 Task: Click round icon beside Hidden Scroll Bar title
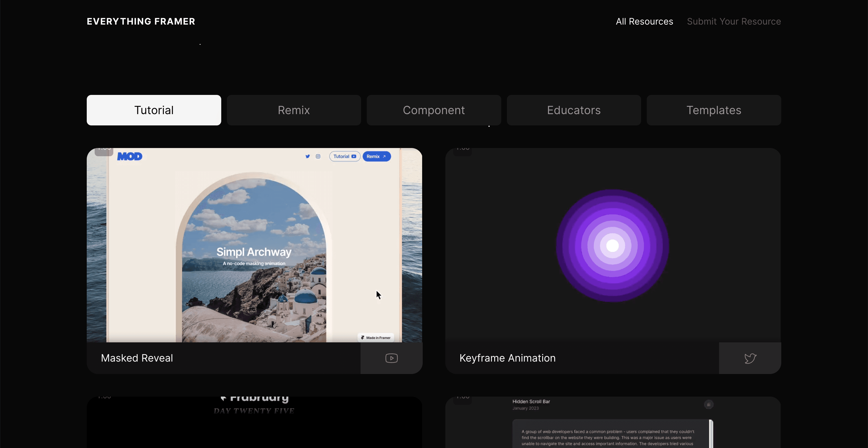coord(708,404)
